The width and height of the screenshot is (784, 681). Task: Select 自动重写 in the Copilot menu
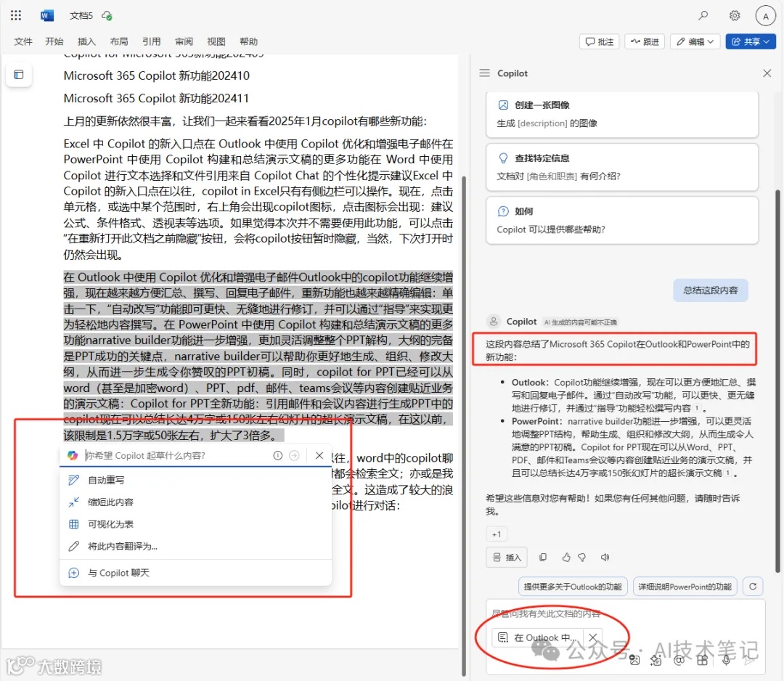pyautogui.click(x=195, y=480)
